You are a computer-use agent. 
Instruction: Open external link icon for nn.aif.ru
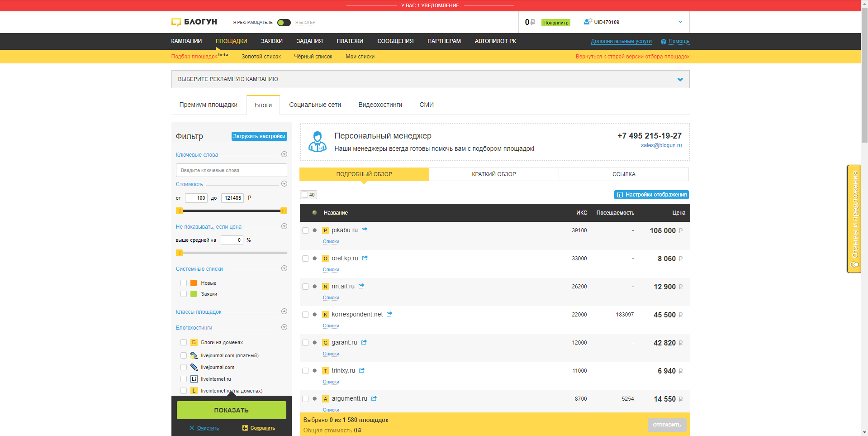361,286
